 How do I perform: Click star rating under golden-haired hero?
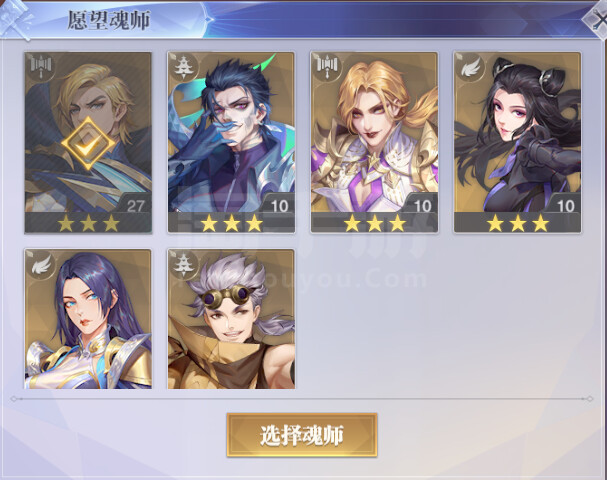(374, 223)
